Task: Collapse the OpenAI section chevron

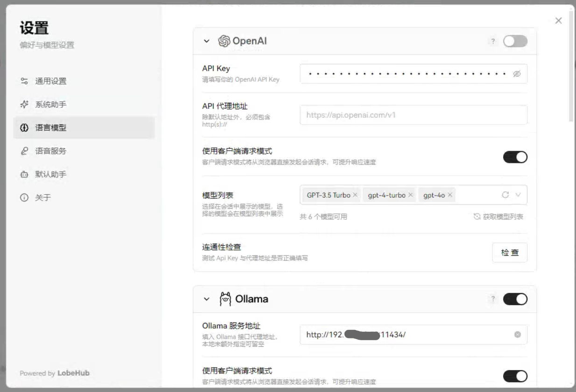Action: click(x=207, y=42)
